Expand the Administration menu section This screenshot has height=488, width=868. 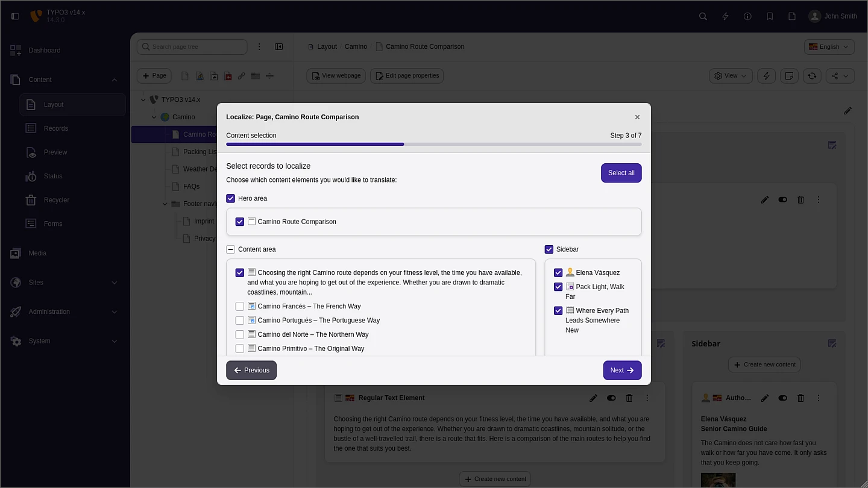(64, 312)
